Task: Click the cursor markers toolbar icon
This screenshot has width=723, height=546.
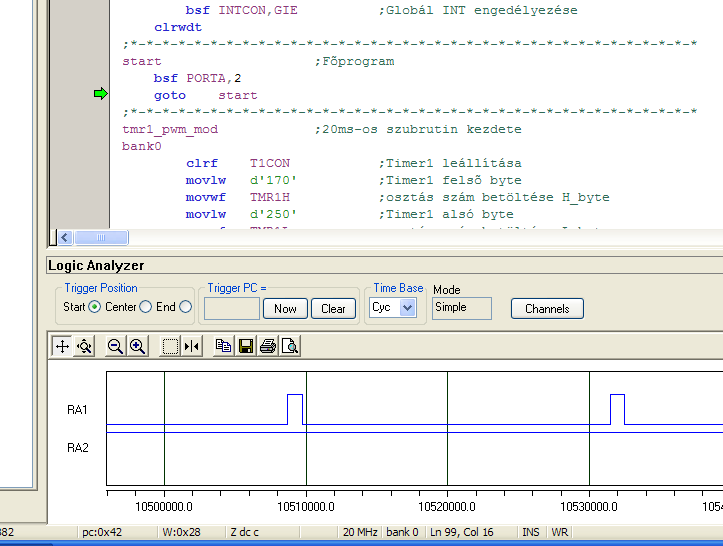Action: point(192,346)
